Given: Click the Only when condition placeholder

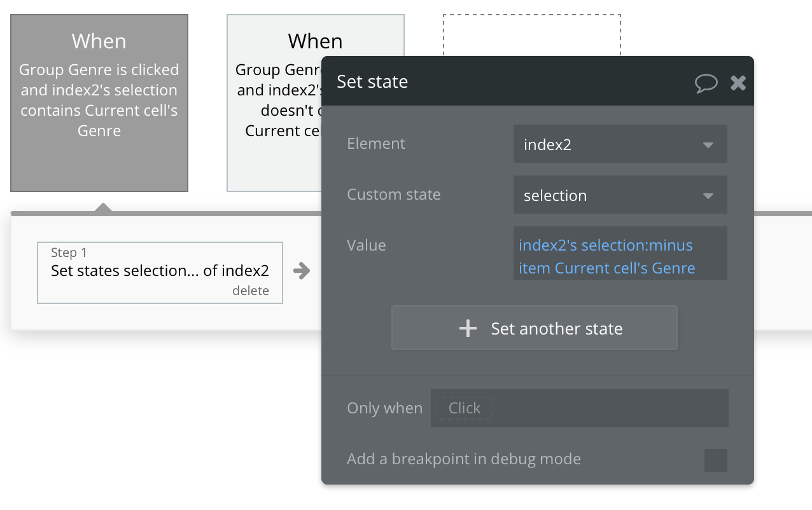Looking at the screenshot, I should tap(465, 408).
